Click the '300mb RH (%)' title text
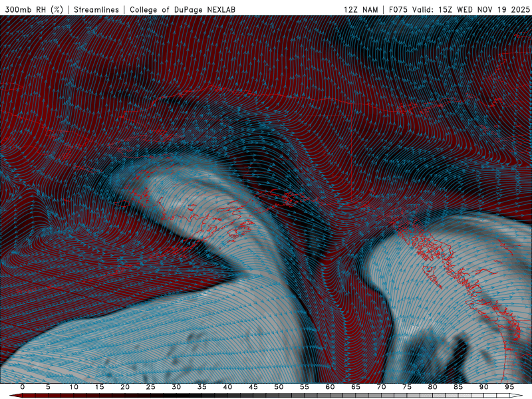This screenshot has width=532, height=399. 35,9
